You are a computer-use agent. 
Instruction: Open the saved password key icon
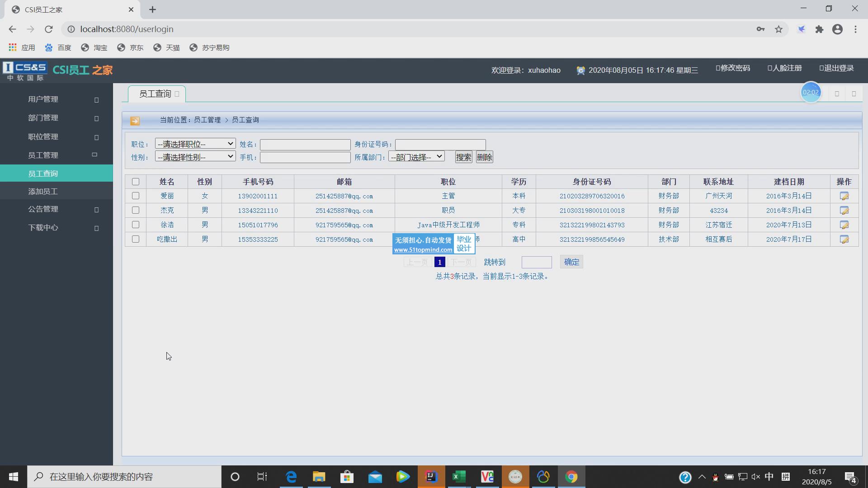760,29
